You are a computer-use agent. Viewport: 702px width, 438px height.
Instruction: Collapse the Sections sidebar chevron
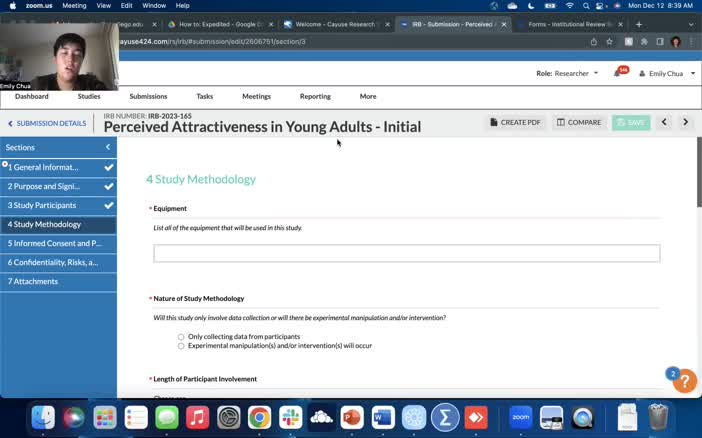point(108,147)
